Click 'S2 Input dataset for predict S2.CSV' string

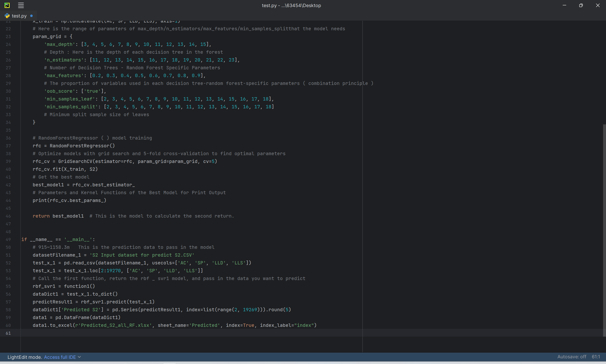pyautogui.click(x=142, y=255)
